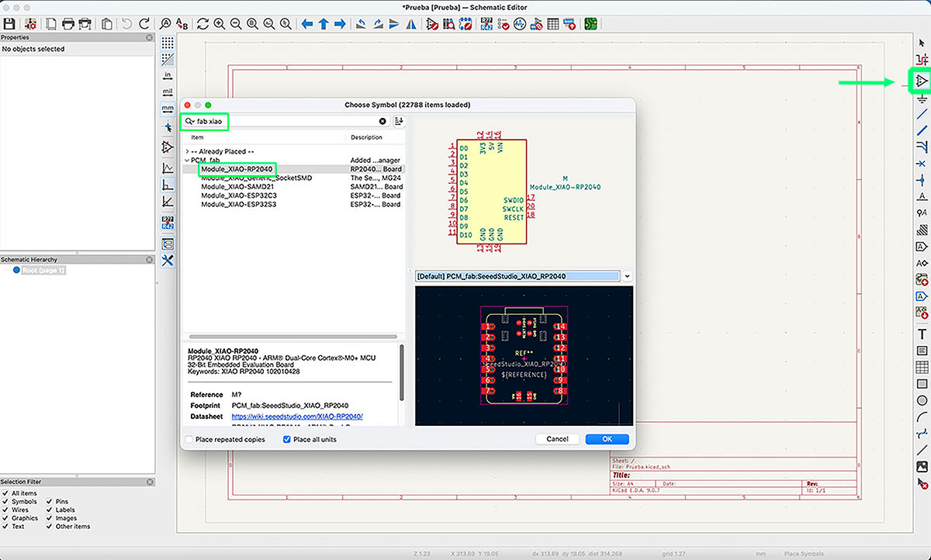
Task: Expand the Already Placed tree group
Action: (187, 151)
